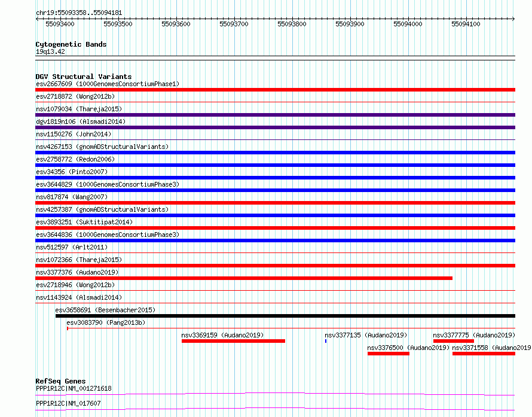This screenshot has height=417, width=532.
Task: Click the red bar under nsv3376500
Action: pyautogui.click(x=389, y=354)
